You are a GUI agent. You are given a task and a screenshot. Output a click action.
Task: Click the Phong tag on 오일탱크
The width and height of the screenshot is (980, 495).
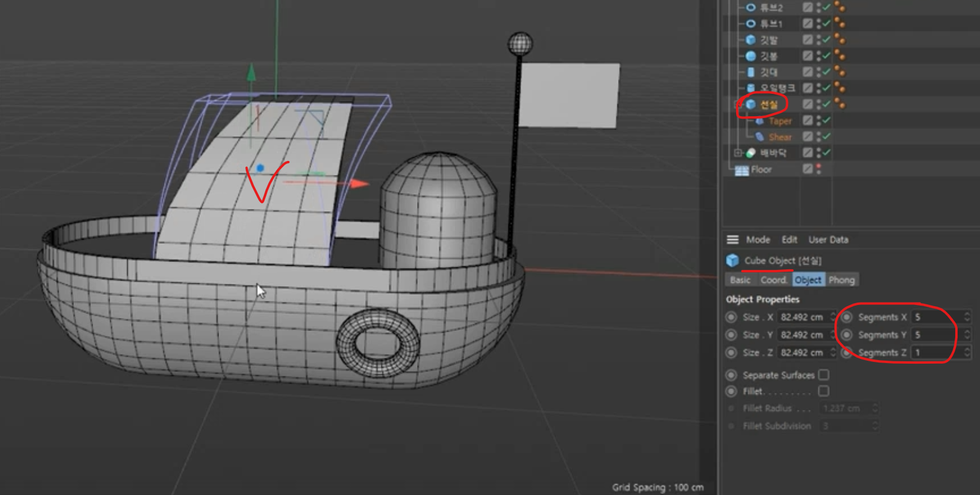click(840, 88)
